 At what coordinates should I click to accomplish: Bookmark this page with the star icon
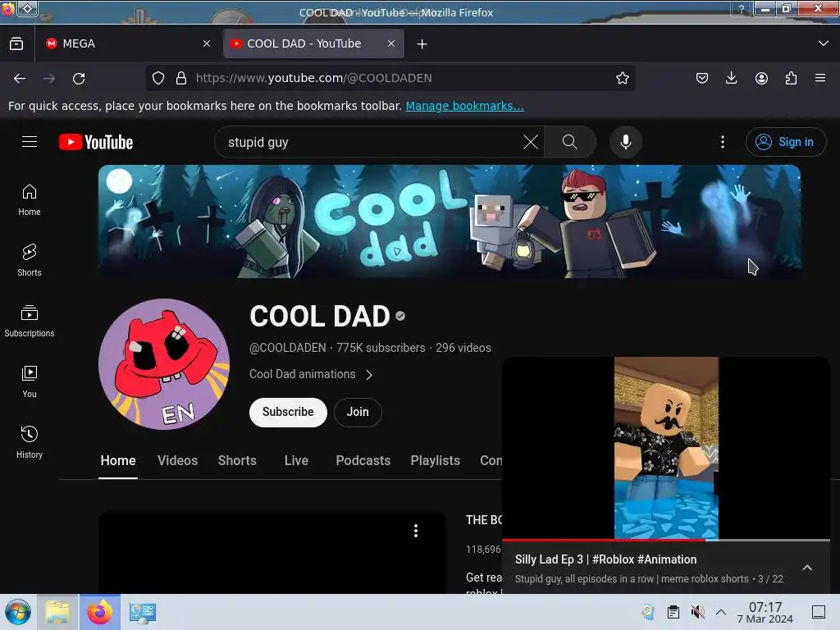point(622,78)
